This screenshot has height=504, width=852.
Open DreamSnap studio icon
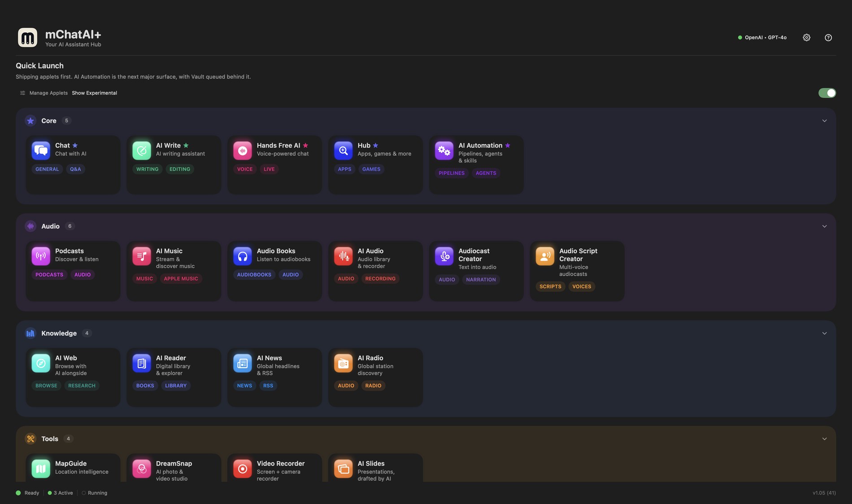(x=142, y=469)
